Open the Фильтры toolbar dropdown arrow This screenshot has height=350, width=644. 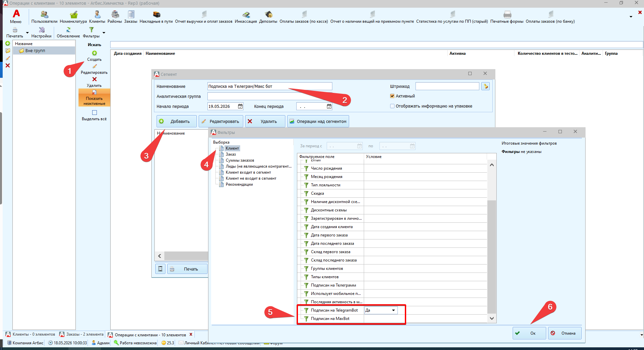coord(104,33)
